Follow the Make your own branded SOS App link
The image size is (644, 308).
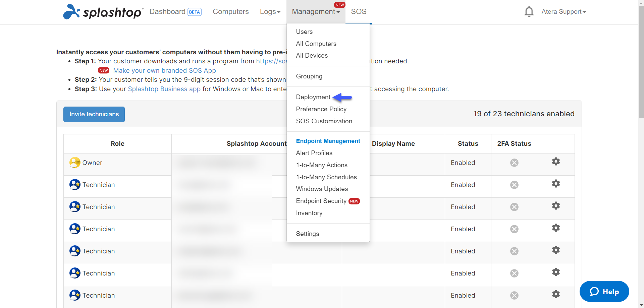(x=164, y=71)
